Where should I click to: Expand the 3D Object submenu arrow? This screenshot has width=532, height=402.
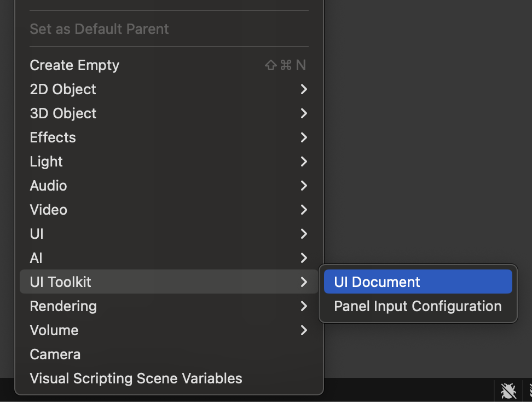pyautogui.click(x=304, y=113)
